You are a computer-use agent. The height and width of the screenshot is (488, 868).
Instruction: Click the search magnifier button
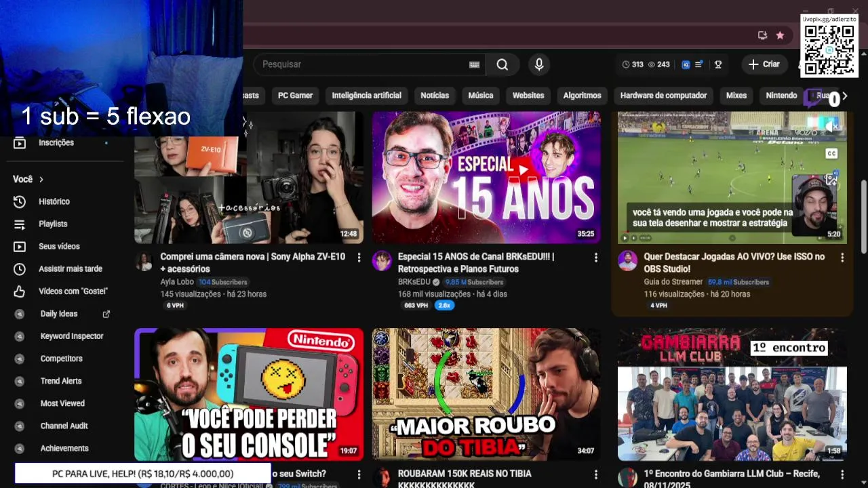(x=502, y=64)
